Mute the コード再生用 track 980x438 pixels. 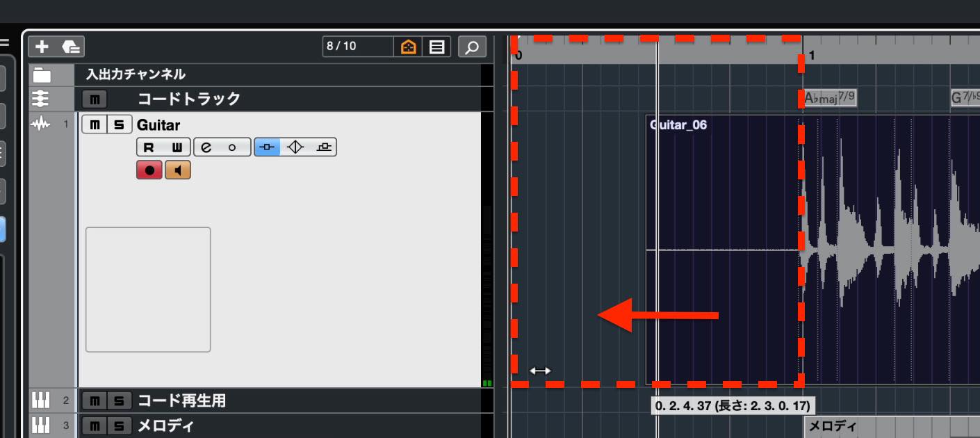[95, 401]
